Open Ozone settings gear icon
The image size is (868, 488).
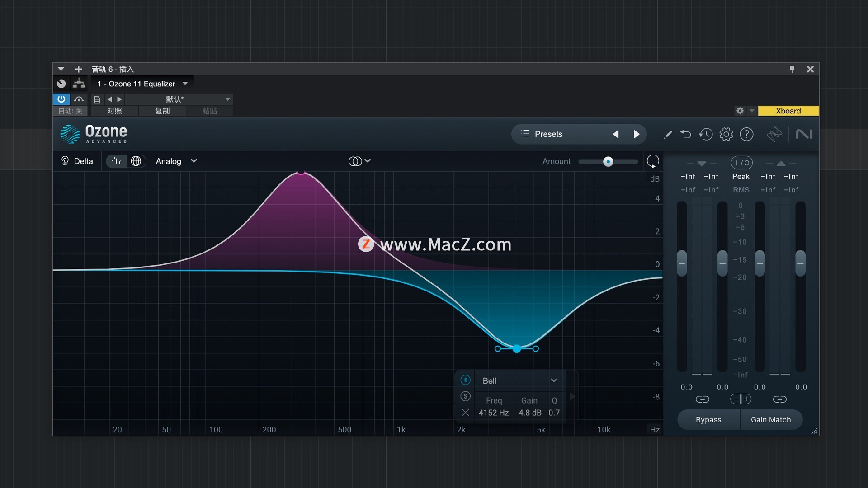pos(726,134)
